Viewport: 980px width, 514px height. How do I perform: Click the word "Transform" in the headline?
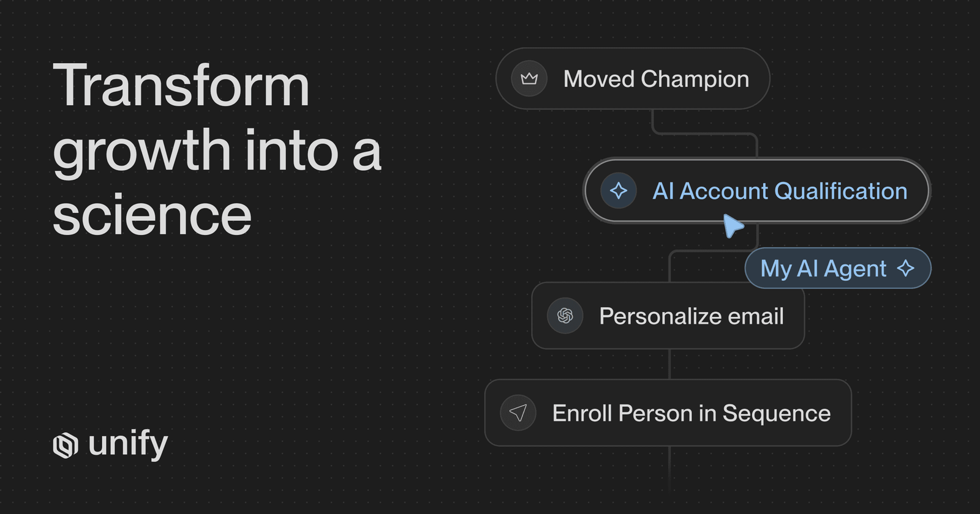click(x=181, y=86)
